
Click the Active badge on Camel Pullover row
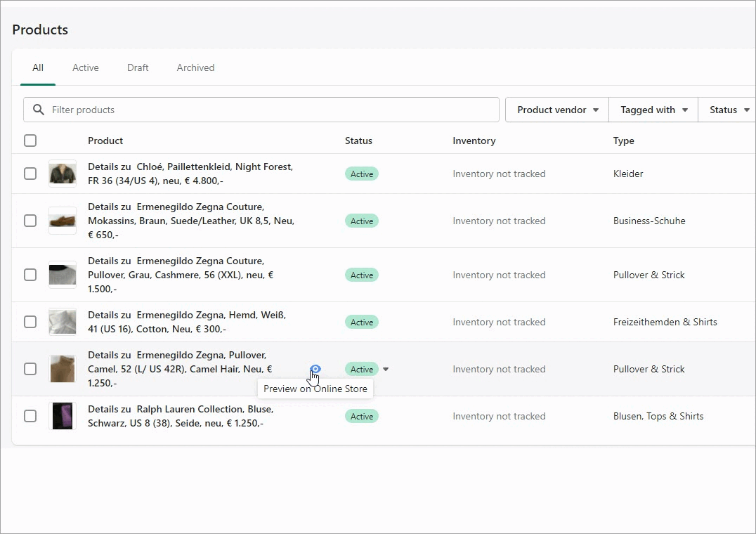(362, 370)
